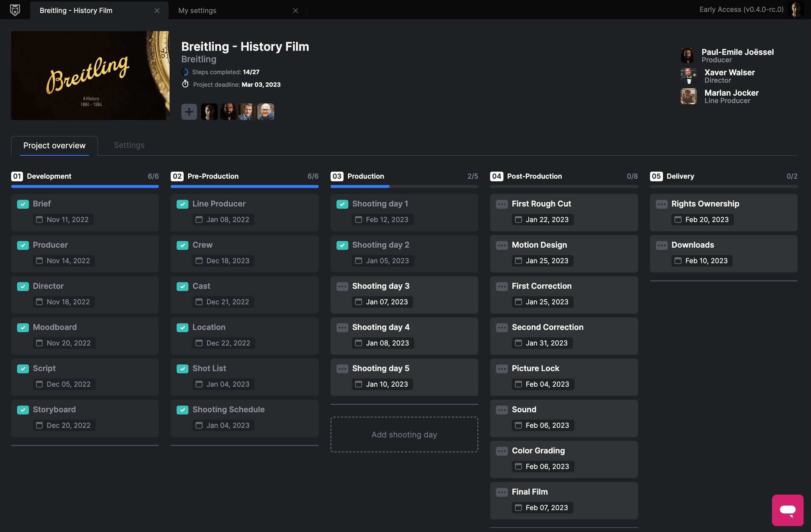Open status menu for Second Correction

pyautogui.click(x=502, y=328)
